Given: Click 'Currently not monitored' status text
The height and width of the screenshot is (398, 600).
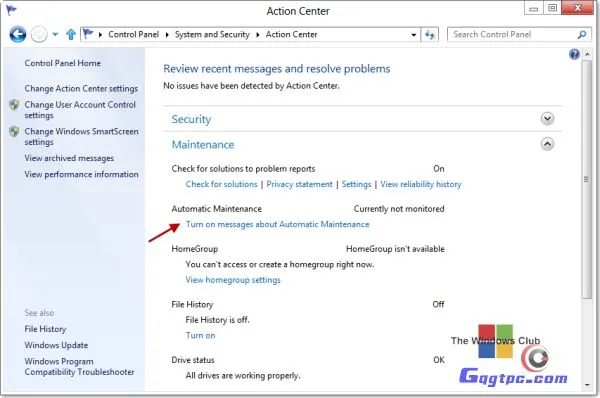Looking at the screenshot, I should [x=399, y=209].
